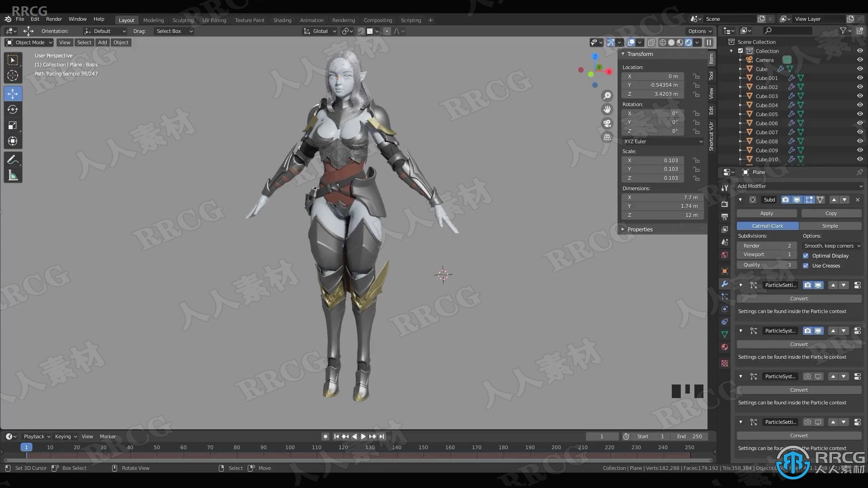The height and width of the screenshot is (488, 868).
Task: Click the Animation tab in header
Action: 311,20
